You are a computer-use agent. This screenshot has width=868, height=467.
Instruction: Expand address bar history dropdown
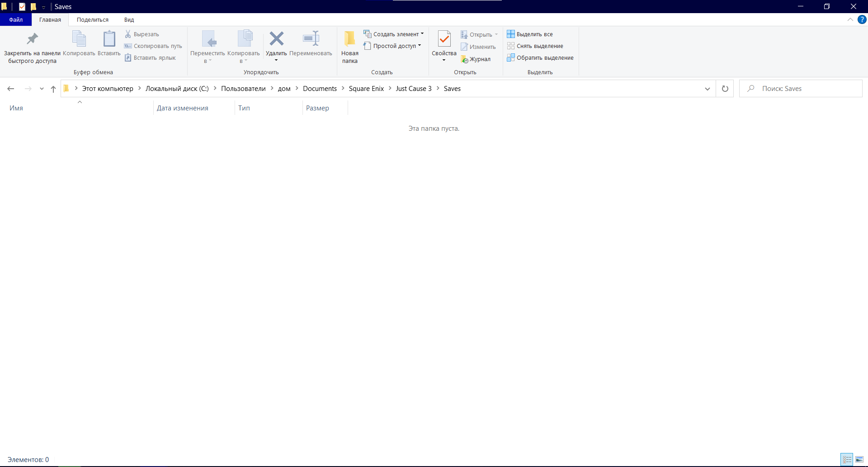[x=707, y=89]
